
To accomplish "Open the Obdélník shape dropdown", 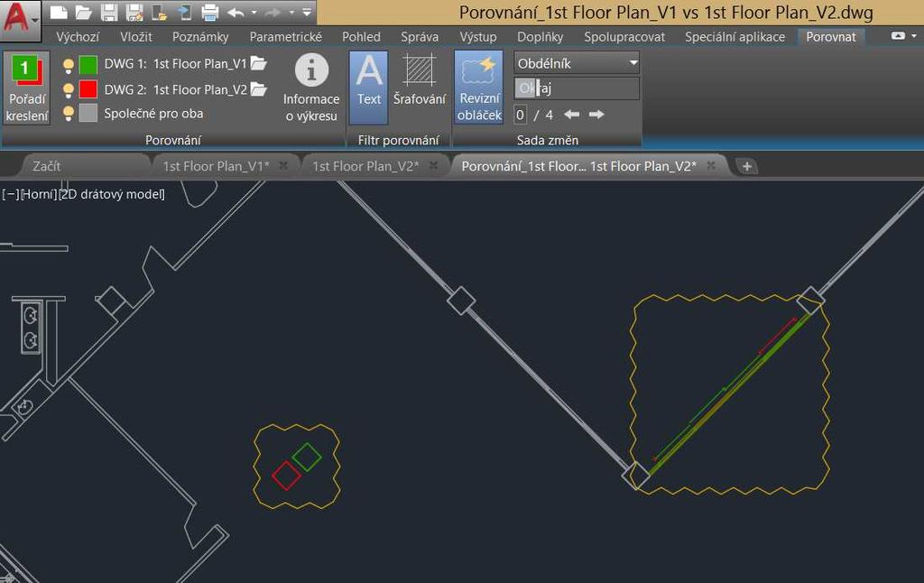I will pos(577,63).
